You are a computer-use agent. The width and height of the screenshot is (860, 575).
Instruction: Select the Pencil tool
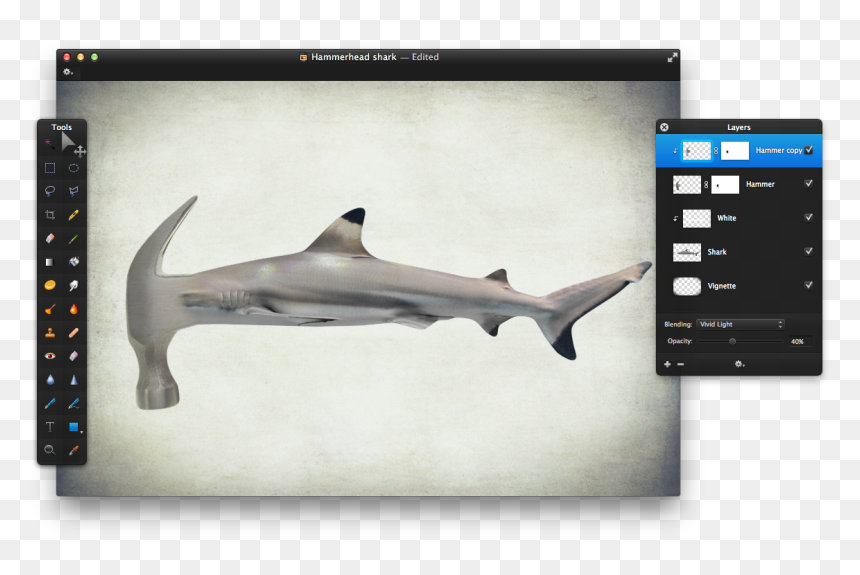pyautogui.click(x=73, y=215)
